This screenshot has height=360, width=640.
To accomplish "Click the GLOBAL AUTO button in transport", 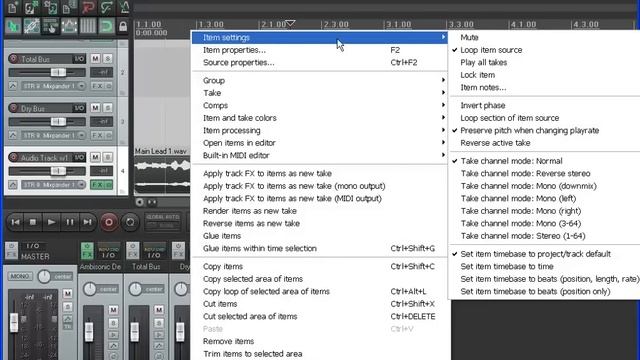I will point(163,221).
